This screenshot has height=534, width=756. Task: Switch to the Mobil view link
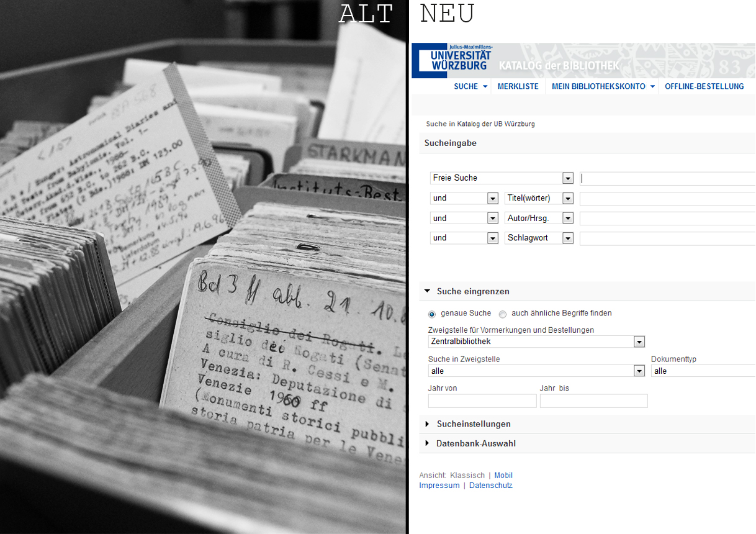[x=503, y=476]
